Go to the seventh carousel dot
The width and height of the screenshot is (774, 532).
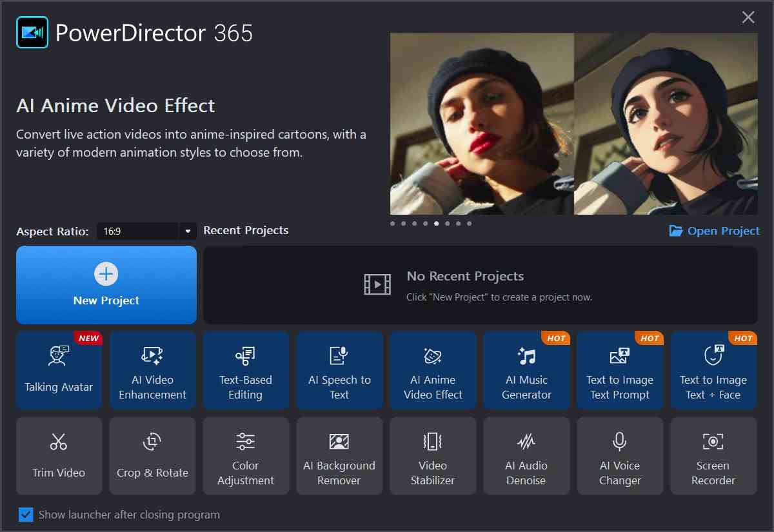(459, 224)
